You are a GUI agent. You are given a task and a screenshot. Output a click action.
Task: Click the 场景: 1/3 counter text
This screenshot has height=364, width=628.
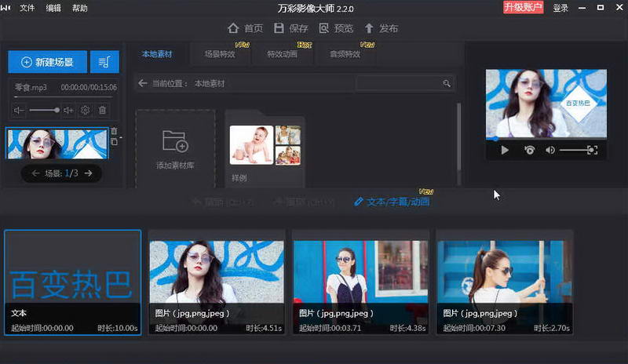pos(62,173)
